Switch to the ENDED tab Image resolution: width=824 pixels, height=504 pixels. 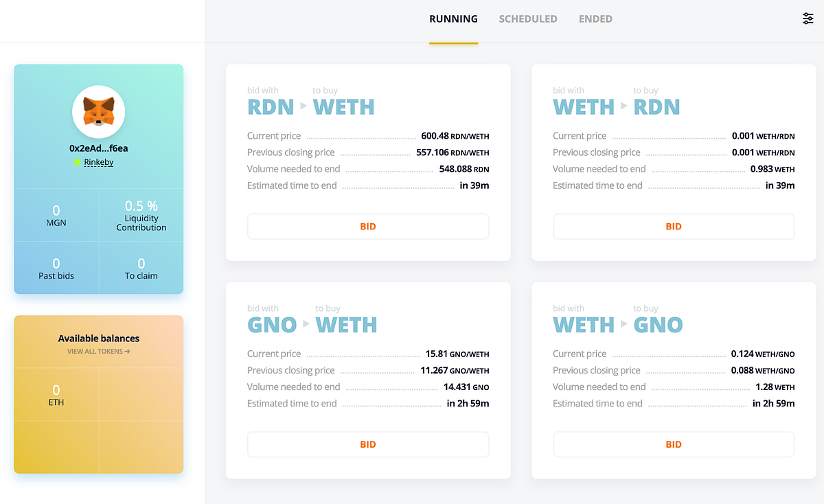pyautogui.click(x=595, y=19)
